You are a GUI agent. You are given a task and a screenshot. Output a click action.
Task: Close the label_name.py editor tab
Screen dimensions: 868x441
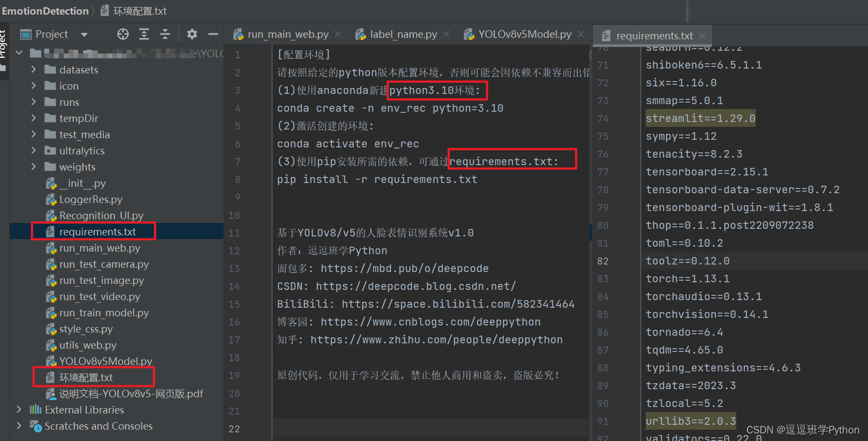(446, 34)
